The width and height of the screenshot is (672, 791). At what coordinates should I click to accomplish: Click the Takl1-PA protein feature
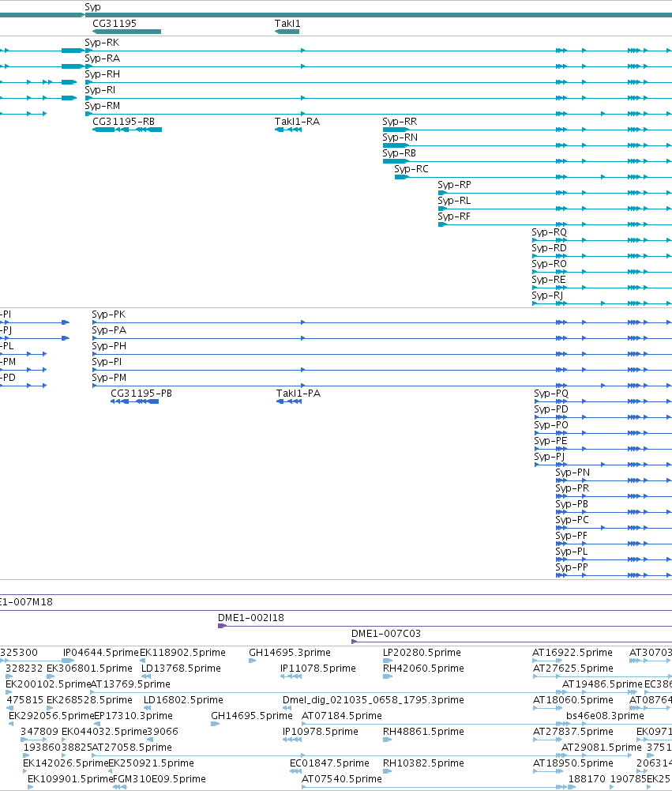[x=289, y=401]
